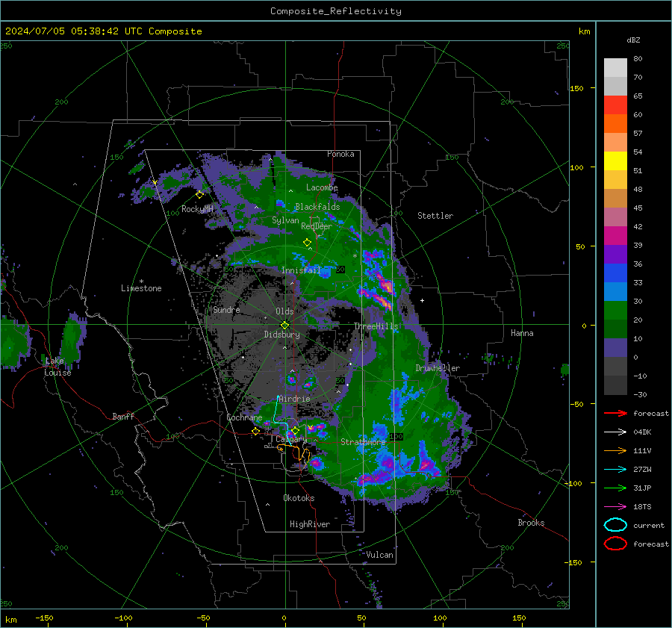Click the green 31JP arrow legend icon

615,488
